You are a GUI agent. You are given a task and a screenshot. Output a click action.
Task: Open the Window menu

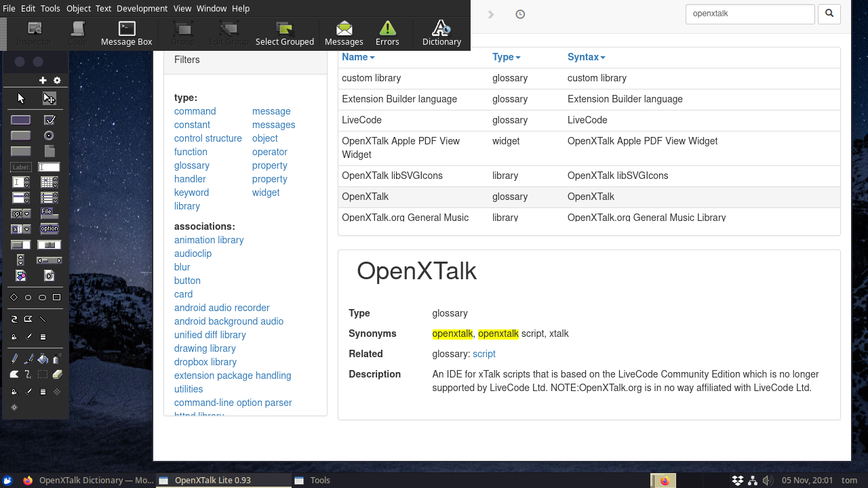tap(212, 8)
